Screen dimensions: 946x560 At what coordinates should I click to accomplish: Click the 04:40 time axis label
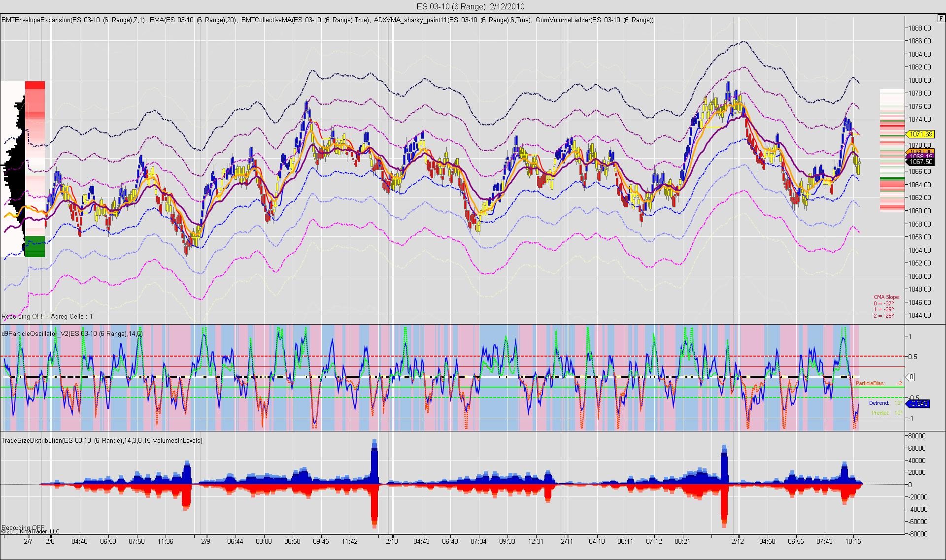click(79, 541)
